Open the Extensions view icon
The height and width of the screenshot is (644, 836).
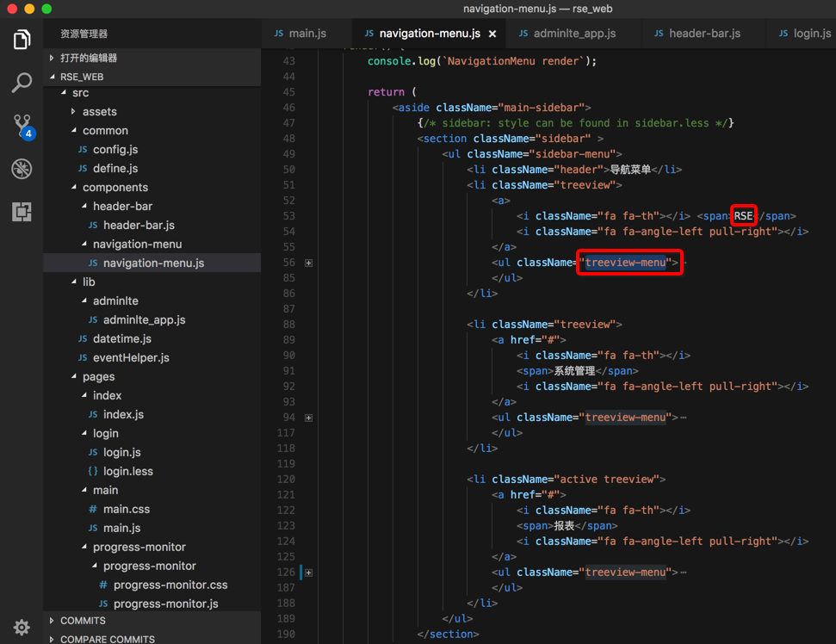22,211
